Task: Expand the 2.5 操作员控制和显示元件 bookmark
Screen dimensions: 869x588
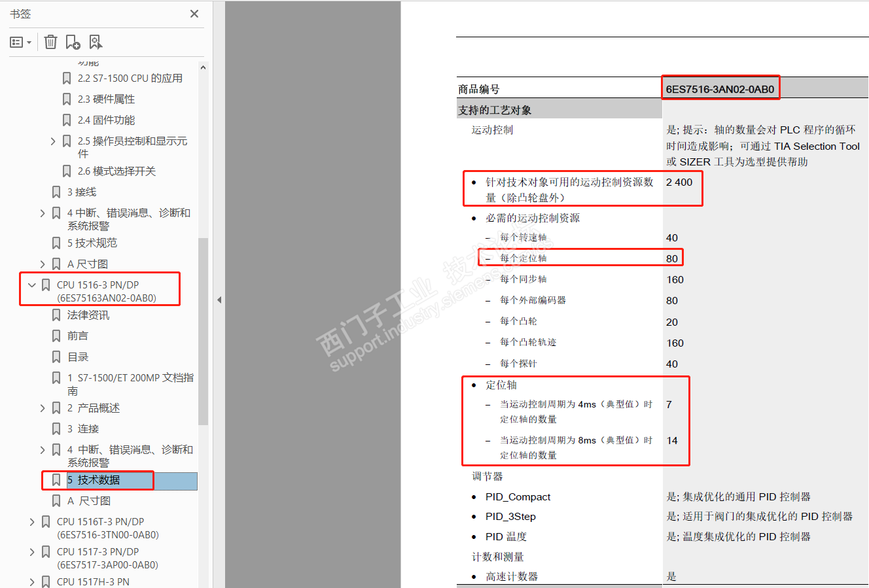Action: point(53,141)
